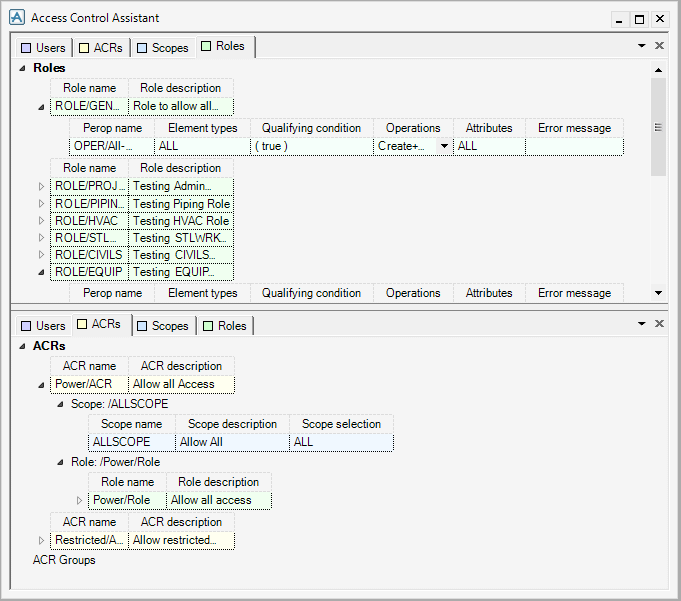Click the upper pane scrollbar down arrow
The image size is (681, 601).
(658, 293)
